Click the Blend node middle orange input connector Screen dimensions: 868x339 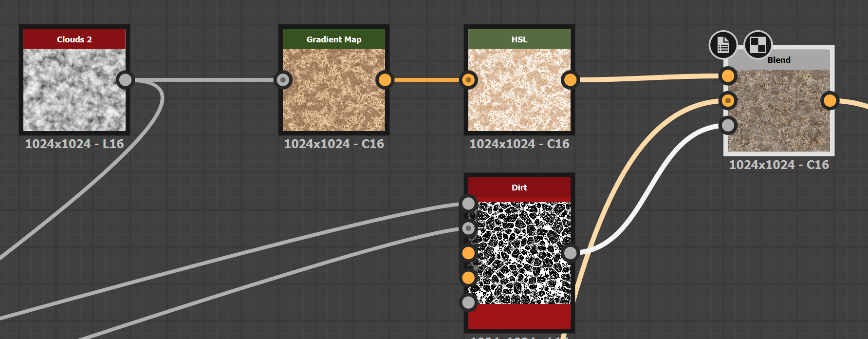coord(728,101)
